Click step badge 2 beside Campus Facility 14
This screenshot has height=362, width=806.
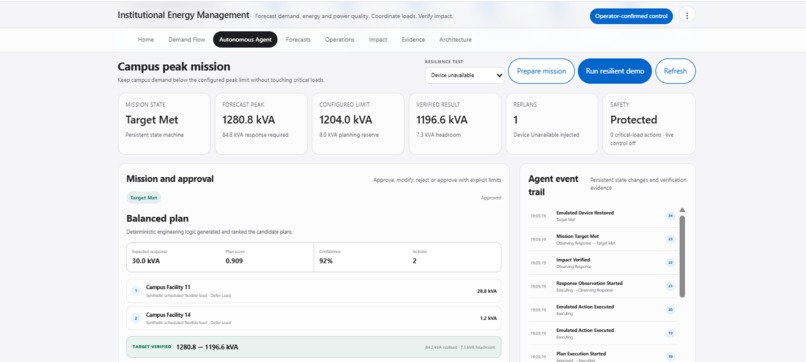click(136, 318)
